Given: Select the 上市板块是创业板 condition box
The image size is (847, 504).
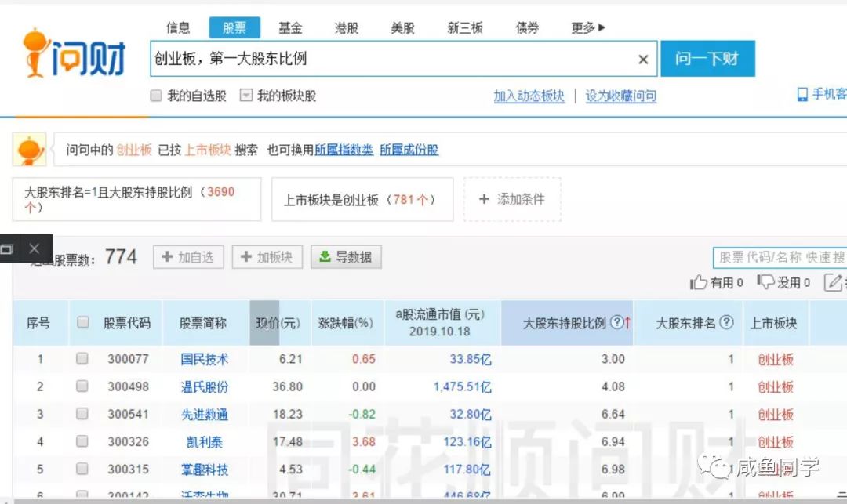Looking at the screenshot, I should [x=362, y=199].
